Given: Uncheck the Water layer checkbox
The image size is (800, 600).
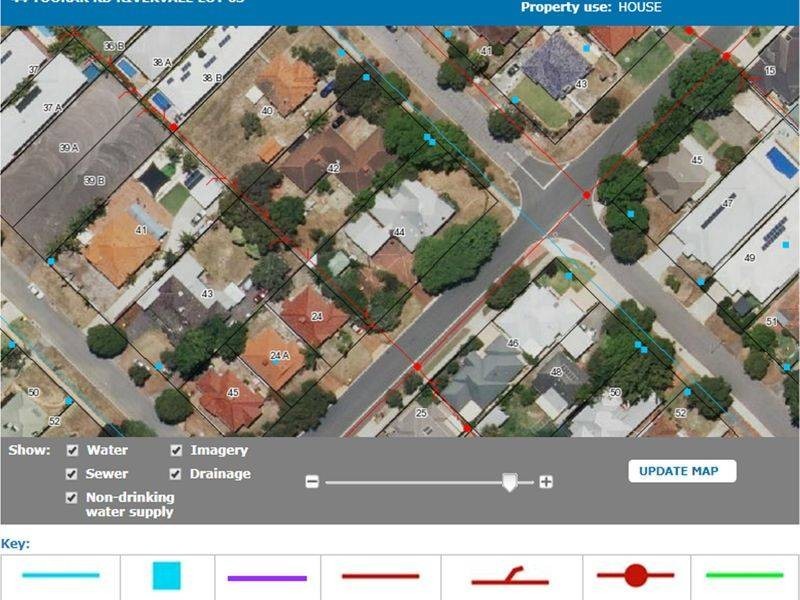Looking at the screenshot, I should pyautogui.click(x=72, y=450).
